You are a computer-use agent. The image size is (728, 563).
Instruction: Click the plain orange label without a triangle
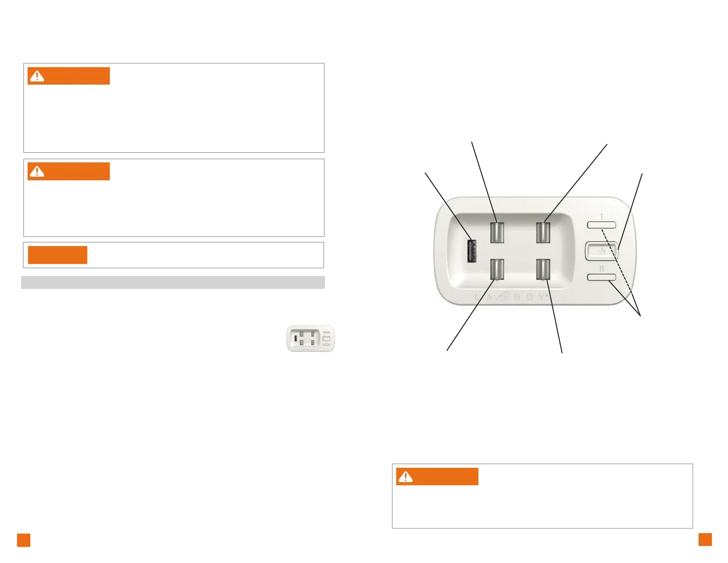57,255
